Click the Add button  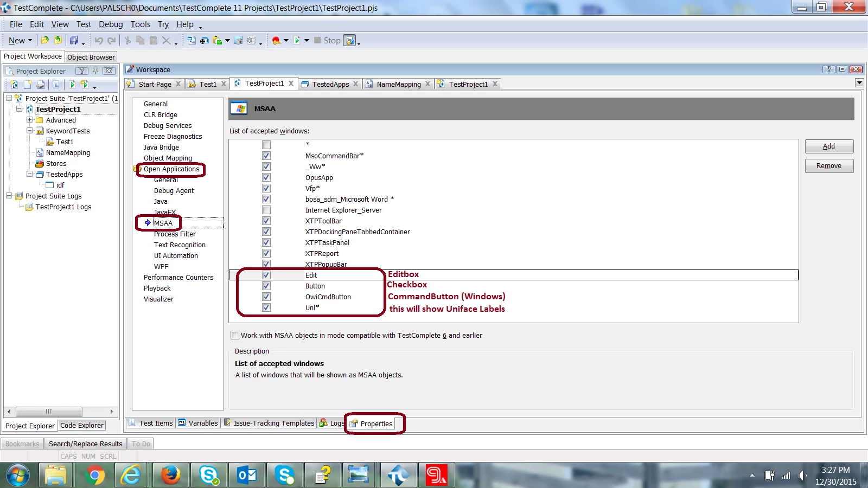[829, 146]
